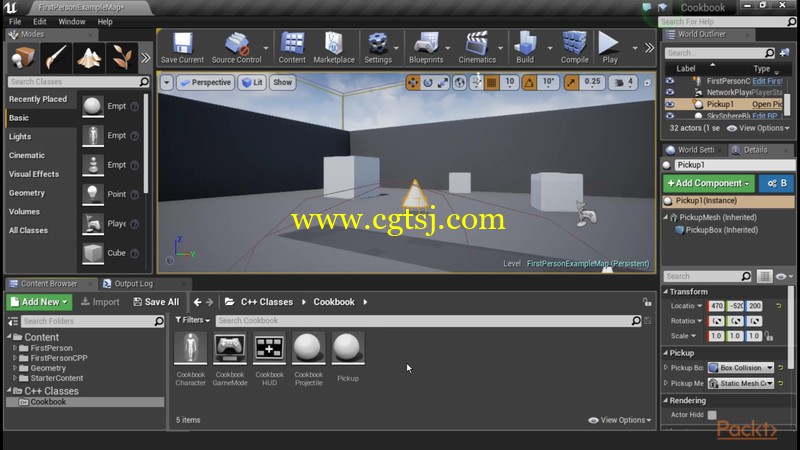This screenshot has height=450, width=800.
Task: Select the translate gizmo tool in viewport
Action: point(413,82)
